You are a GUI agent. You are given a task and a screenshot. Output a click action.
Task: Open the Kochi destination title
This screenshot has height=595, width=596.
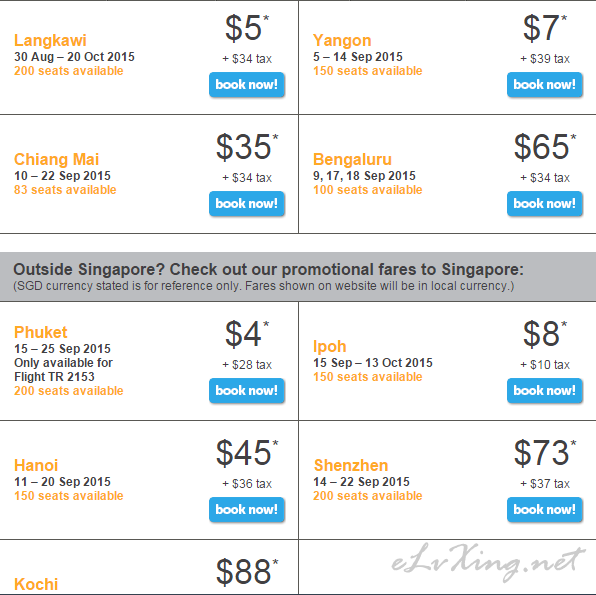(36, 584)
